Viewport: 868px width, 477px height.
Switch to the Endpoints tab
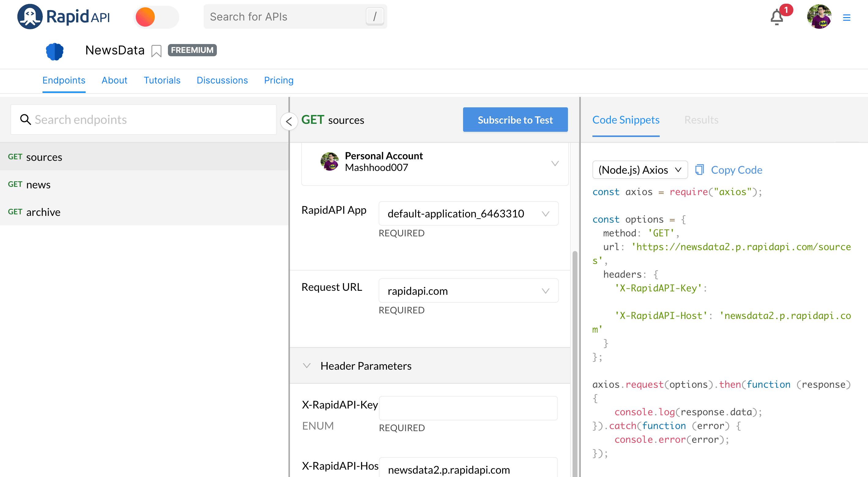64,80
